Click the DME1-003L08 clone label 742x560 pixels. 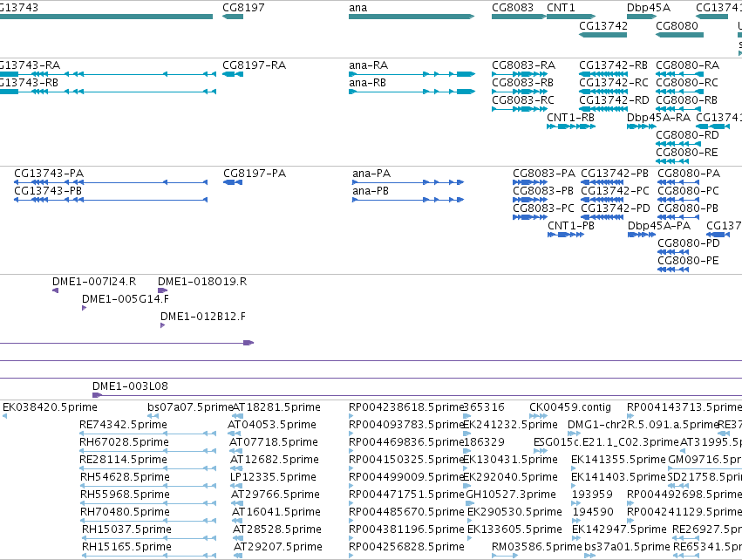[x=130, y=386]
